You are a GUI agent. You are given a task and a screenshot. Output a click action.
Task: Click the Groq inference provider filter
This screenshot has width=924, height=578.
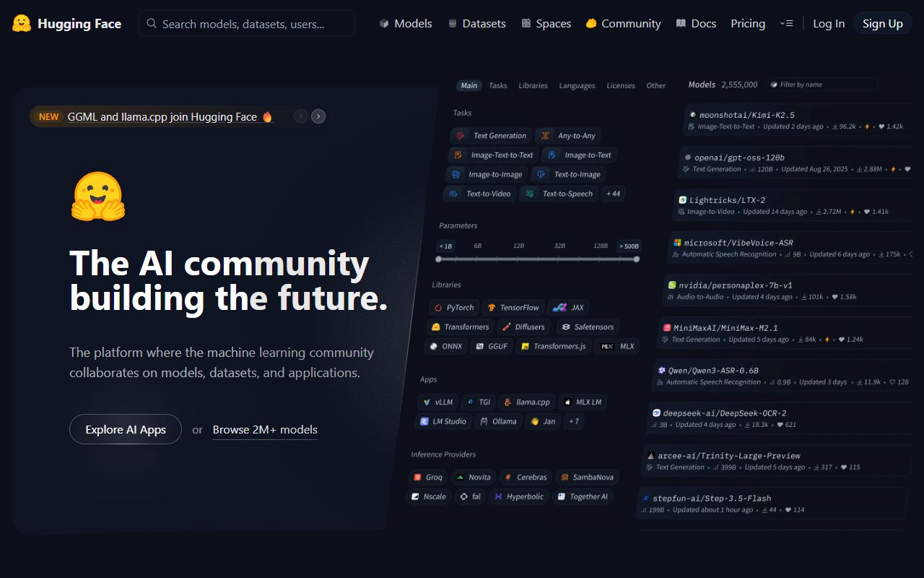(x=428, y=477)
